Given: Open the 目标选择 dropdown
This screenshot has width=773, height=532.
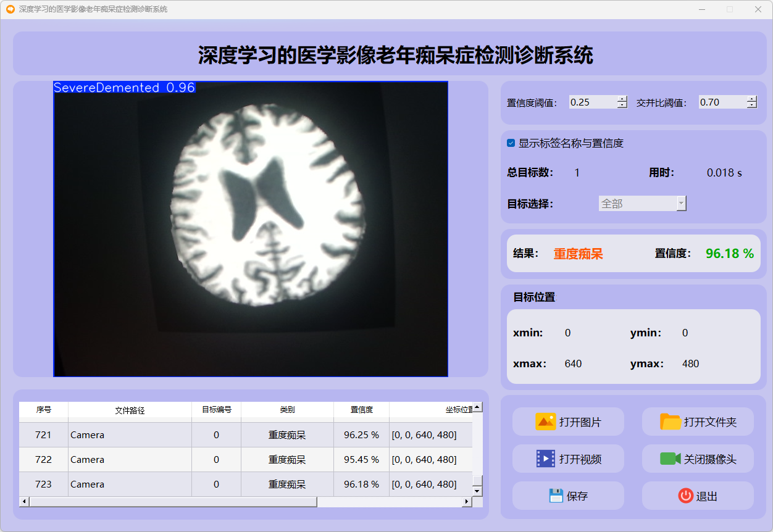Looking at the screenshot, I should click(681, 204).
